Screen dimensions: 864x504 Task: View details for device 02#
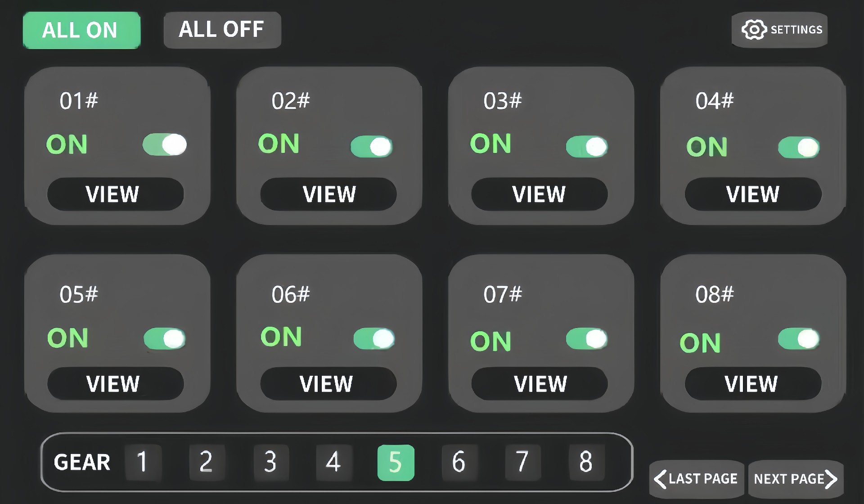328,194
